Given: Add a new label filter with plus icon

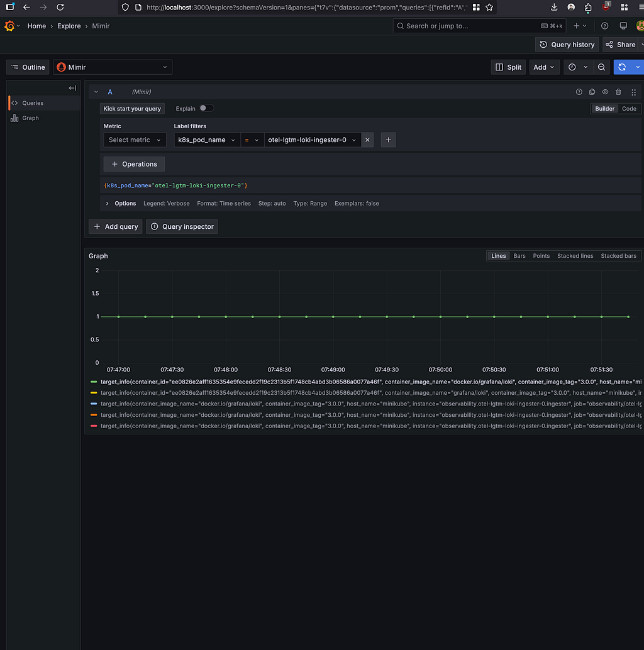Looking at the screenshot, I should click(388, 140).
